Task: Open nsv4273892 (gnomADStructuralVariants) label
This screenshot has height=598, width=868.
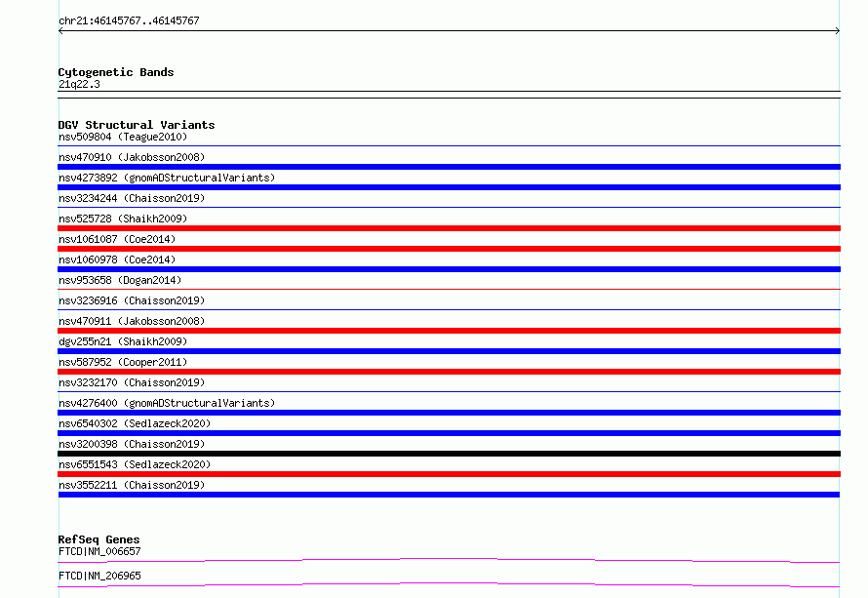Action: (x=167, y=178)
